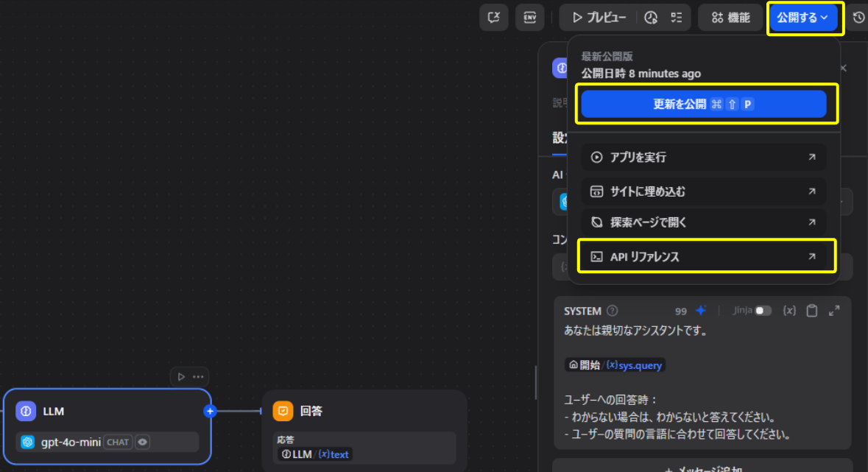
Task: Click the external arrow on API リファレンス row
Action: 812,256
